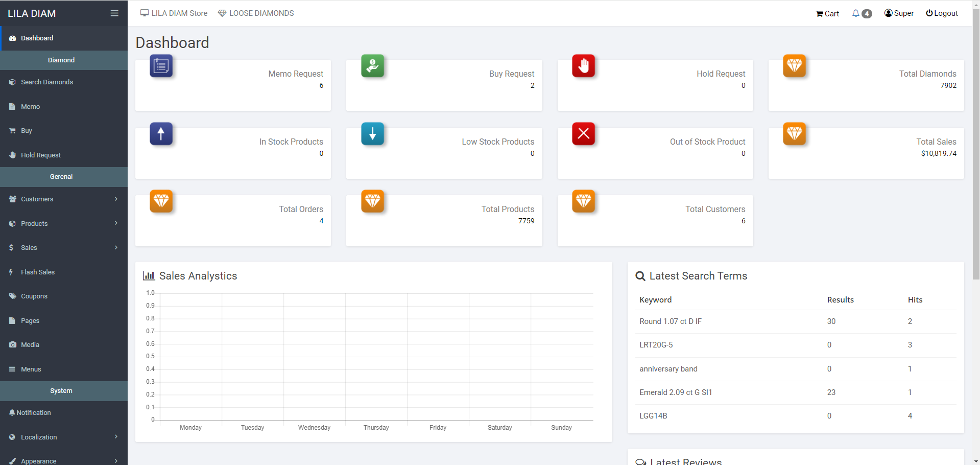
Task: Open Flash Sales in the sidebar
Action: point(64,272)
